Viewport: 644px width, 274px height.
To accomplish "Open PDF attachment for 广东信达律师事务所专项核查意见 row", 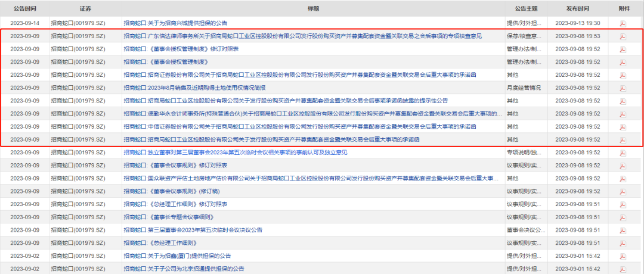I will tap(623, 36).
